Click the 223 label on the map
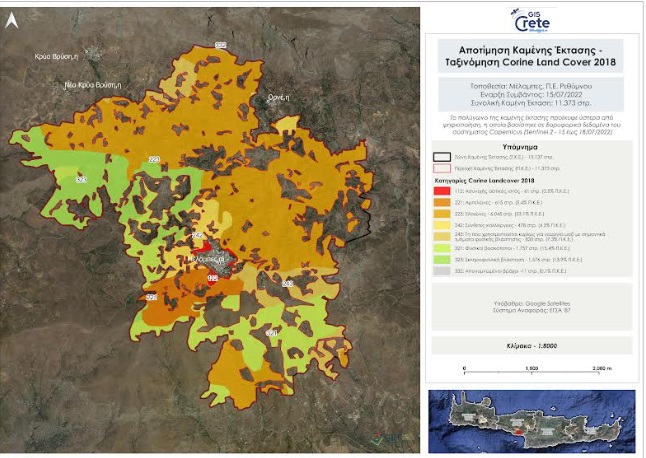 coord(154,159)
